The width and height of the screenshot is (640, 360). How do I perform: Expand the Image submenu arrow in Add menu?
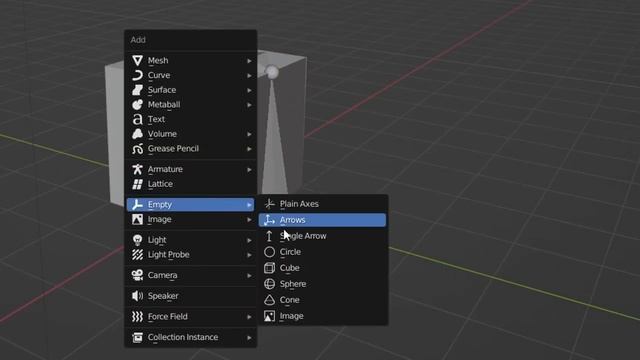[249, 220]
